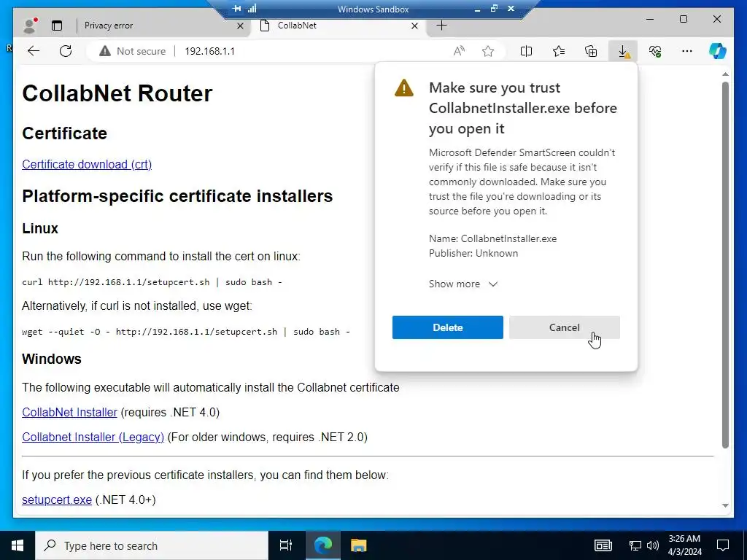The height and width of the screenshot is (560, 747).
Task: Click Cancel in the SmartScreen dialog
Action: pos(564,327)
